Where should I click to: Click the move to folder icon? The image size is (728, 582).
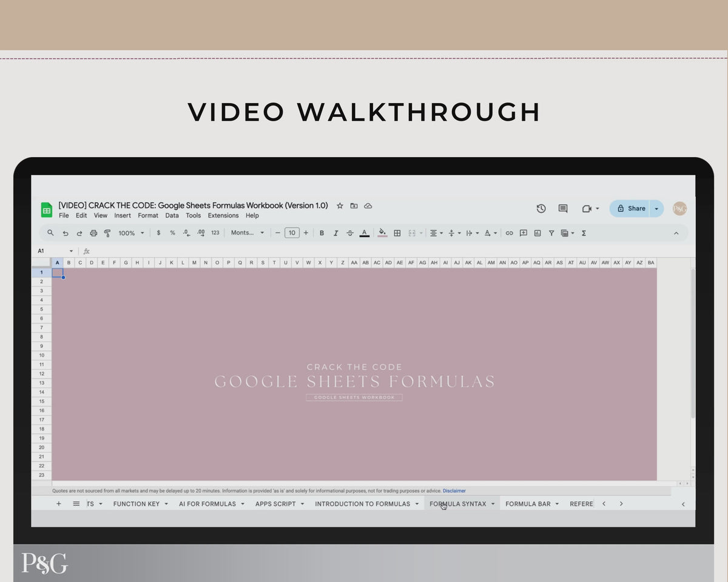(x=354, y=206)
